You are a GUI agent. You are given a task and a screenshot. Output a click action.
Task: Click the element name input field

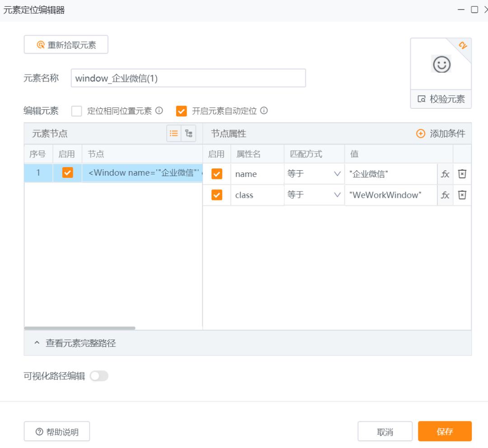(188, 78)
